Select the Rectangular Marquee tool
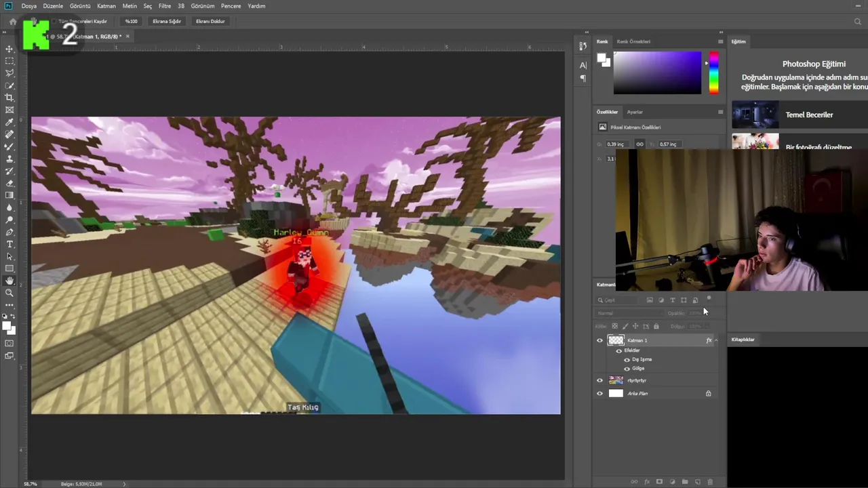The width and height of the screenshot is (868, 488). point(9,61)
